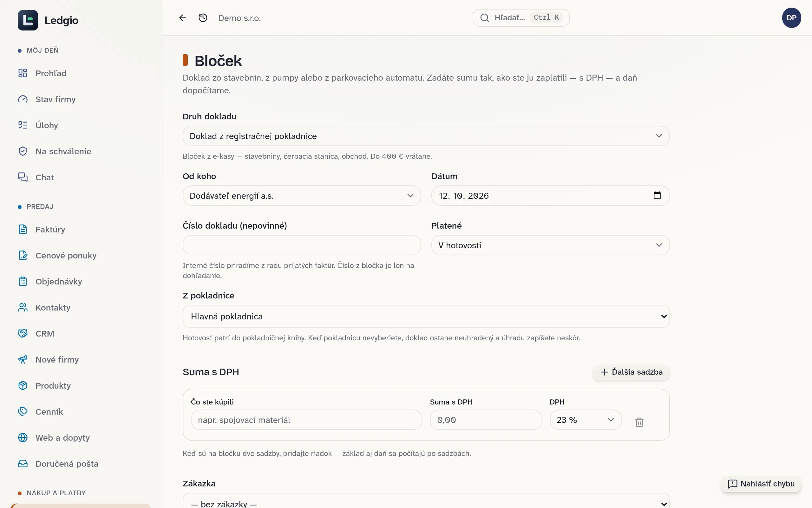Click the PREDAJ section header
The height and width of the screenshot is (508, 812).
pos(40,207)
